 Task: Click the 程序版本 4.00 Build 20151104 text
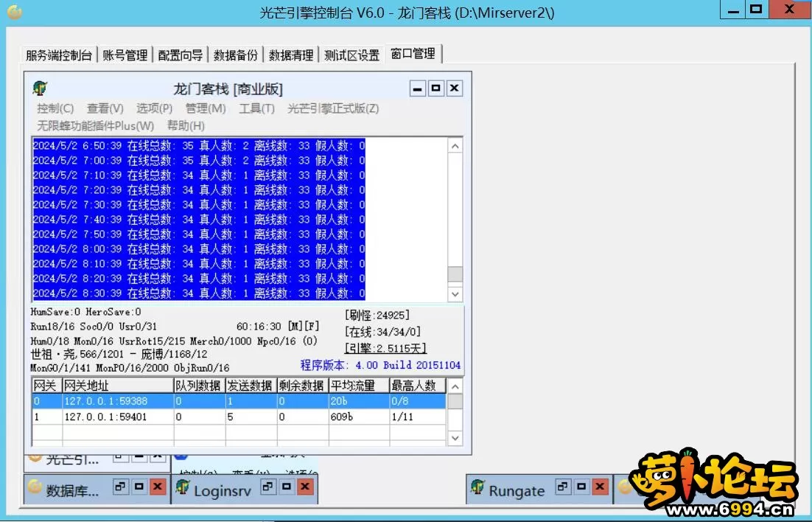(x=380, y=365)
